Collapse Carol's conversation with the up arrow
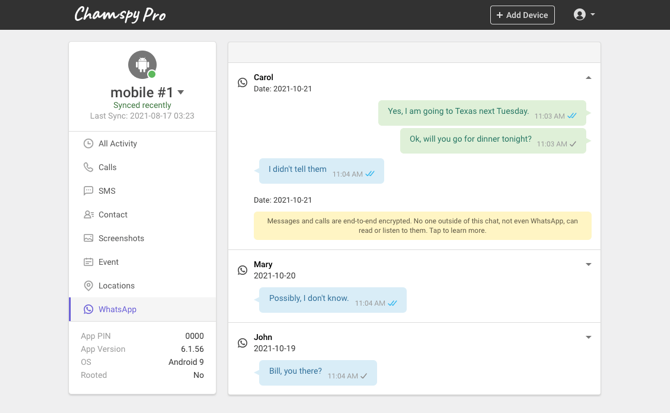This screenshot has width=670, height=413. (x=588, y=78)
